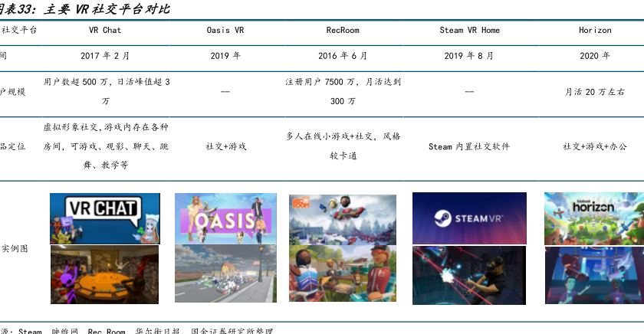
Task: Open the Facebook horizon logo image
Action: pos(594,218)
